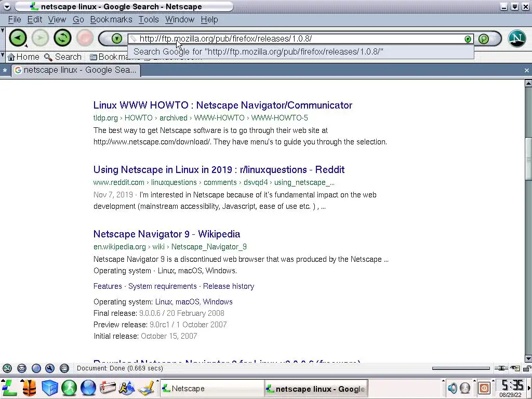The width and height of the screenshot is (532, 399).
Task: Click the Netscape N throbber logo
Action: [517, 38]
